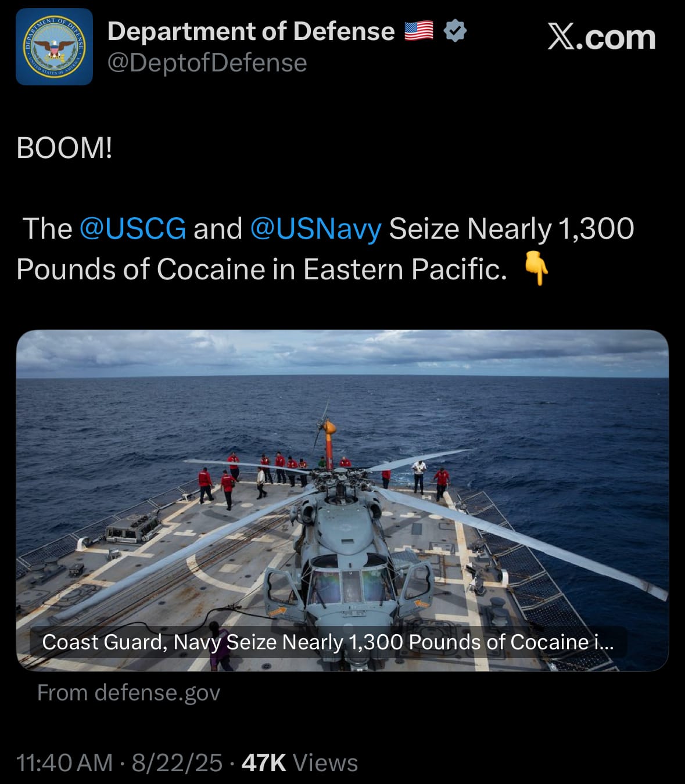
Task: Click the blue verified badge icon
Action: [x=455, y=31]
